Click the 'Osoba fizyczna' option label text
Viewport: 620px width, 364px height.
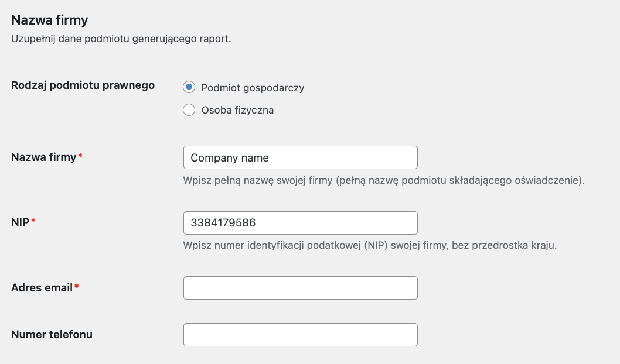(237, 110)
